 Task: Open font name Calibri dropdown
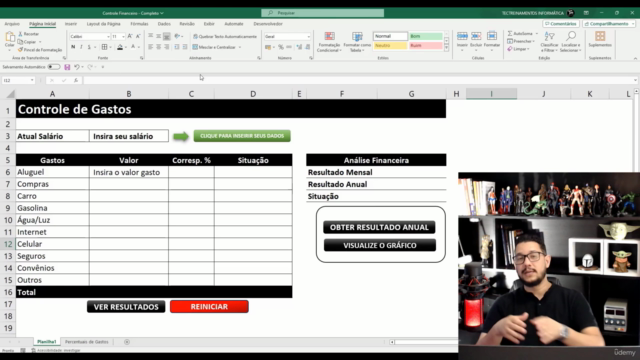click(108, 36)
